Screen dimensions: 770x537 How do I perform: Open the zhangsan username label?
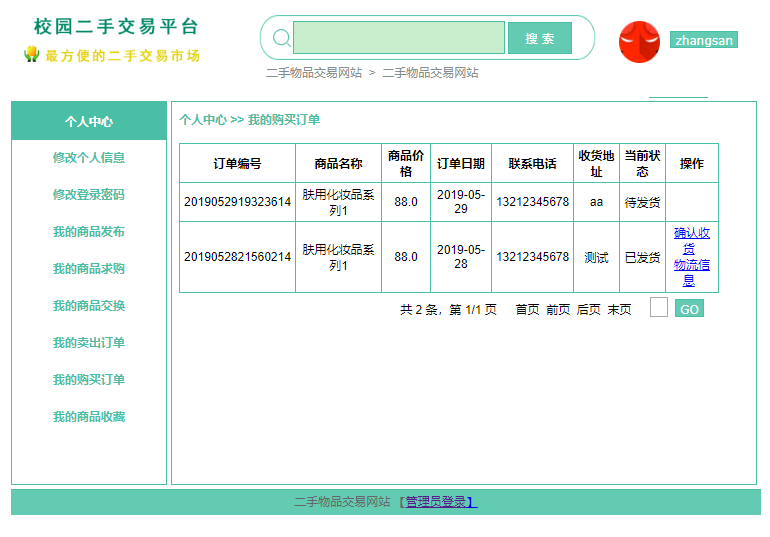click(704, 40)
